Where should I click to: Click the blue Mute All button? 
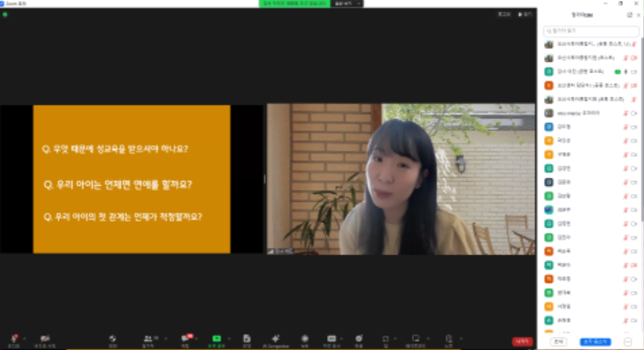[x=595, y=341]
